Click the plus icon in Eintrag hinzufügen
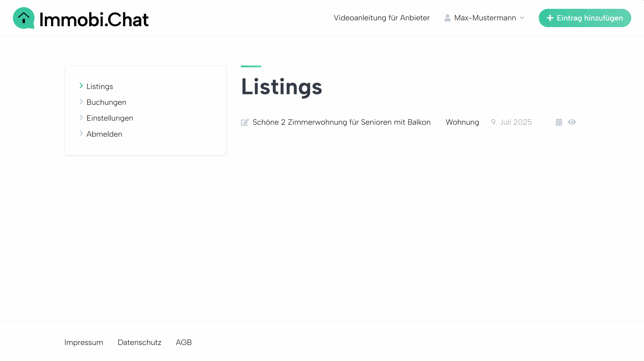Viewport: 644px width, 361px height. (x=550, y=18)
